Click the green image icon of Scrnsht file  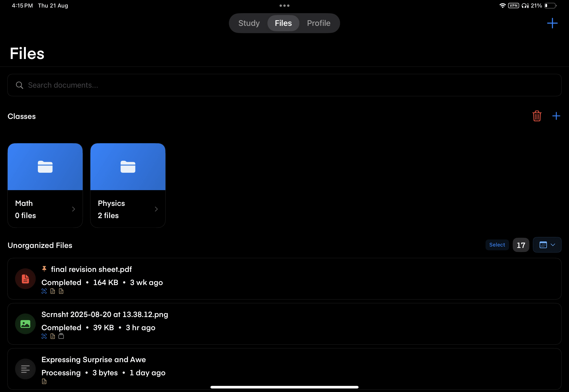pos(25,324)
